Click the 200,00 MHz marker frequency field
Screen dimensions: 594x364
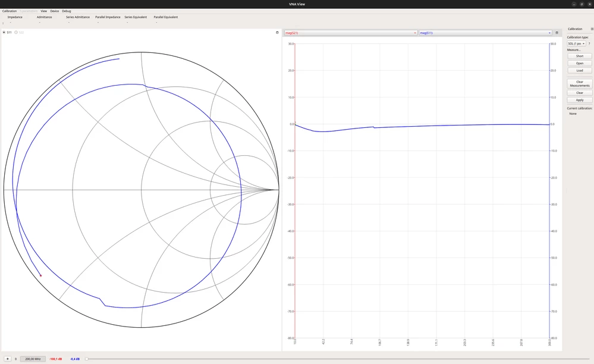click(33, 359)
